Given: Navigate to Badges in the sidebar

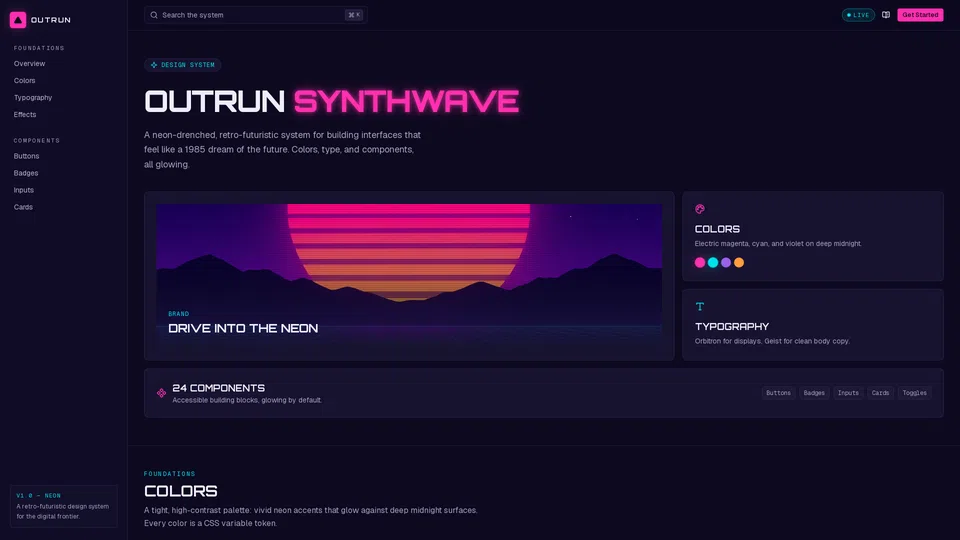Looking at the screenshot, I should [26, 173].
